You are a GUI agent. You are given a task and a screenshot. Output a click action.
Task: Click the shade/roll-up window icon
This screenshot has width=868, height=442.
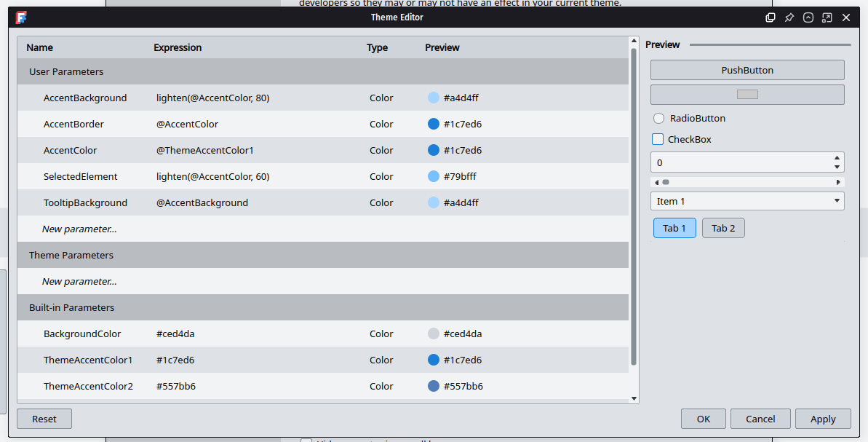[808, 17]
